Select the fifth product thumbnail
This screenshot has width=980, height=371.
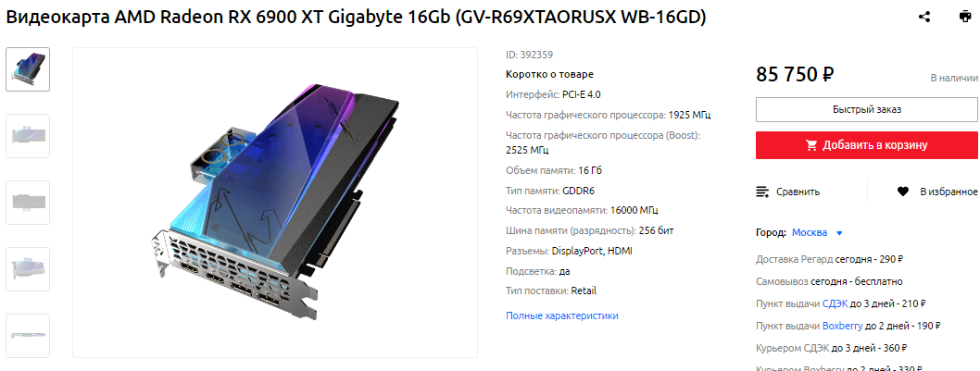point(28,336)
